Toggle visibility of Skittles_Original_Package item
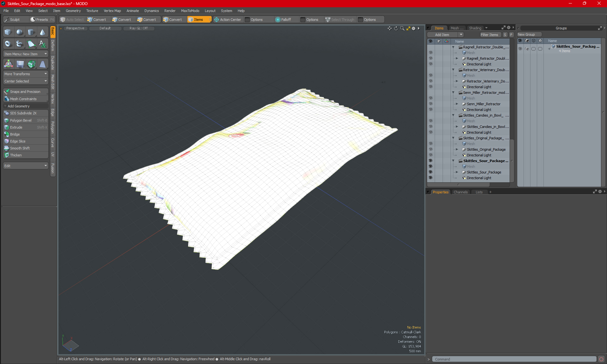The width and height of the screenshot is (607, 364). coord(430,149)
